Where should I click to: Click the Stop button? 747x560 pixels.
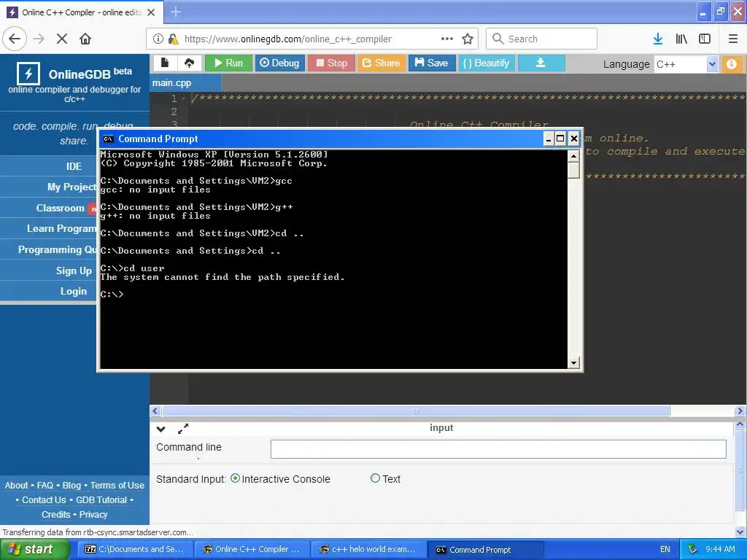pos(332,63)
